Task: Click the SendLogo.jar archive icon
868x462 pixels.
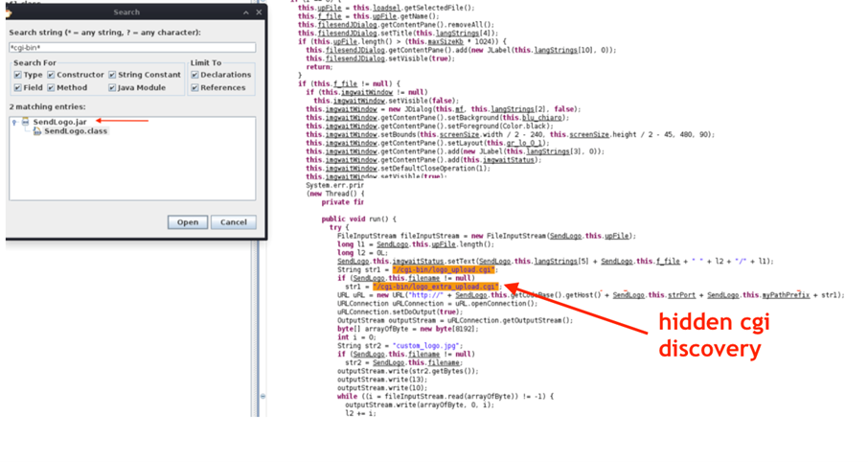Action: [x=26, y=123]
